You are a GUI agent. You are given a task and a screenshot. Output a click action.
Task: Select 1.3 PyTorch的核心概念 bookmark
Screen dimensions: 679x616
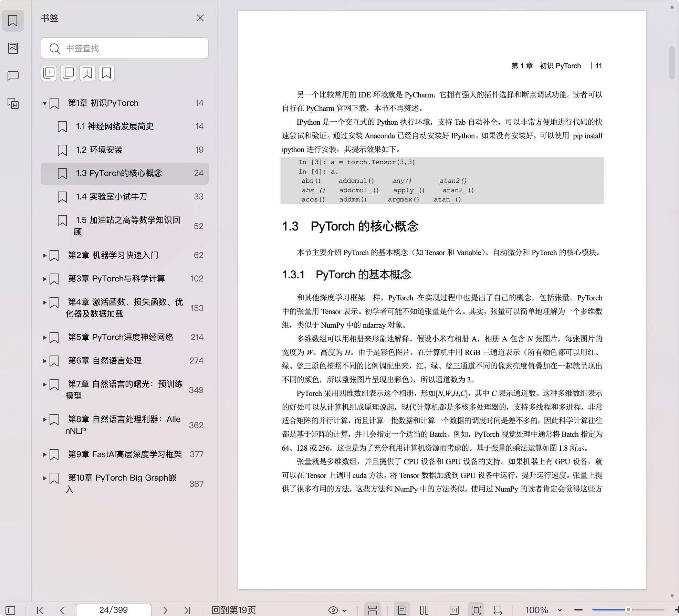[x=125, y=173]
